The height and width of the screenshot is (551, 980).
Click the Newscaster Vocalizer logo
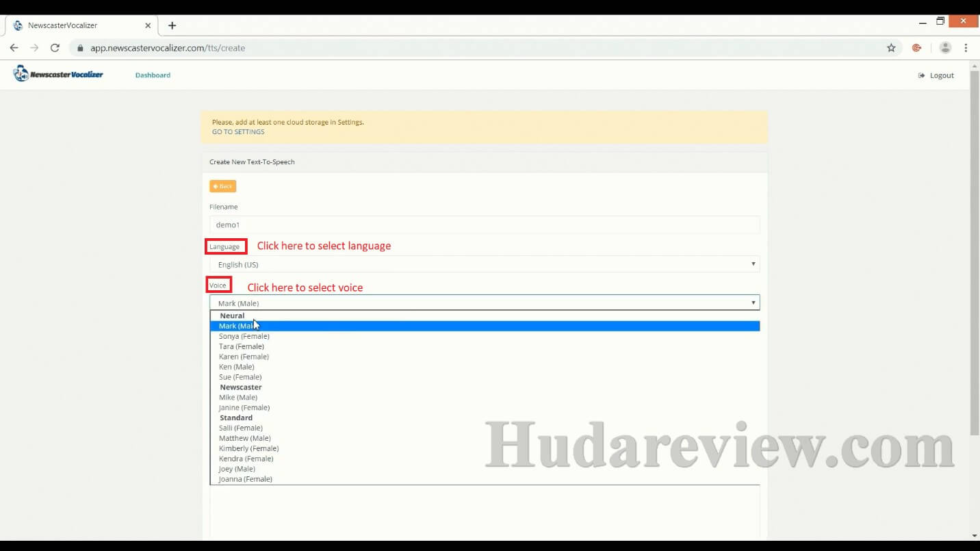point(58,74)
